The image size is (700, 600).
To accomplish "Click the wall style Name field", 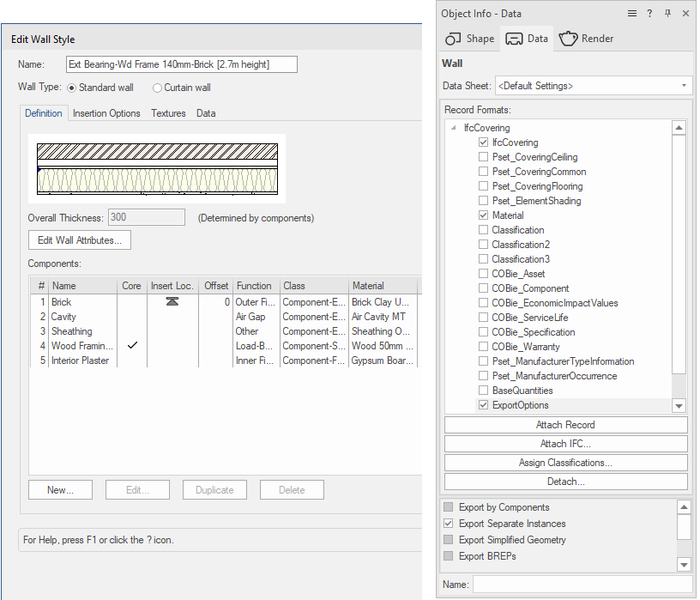I will coord(182,64).
